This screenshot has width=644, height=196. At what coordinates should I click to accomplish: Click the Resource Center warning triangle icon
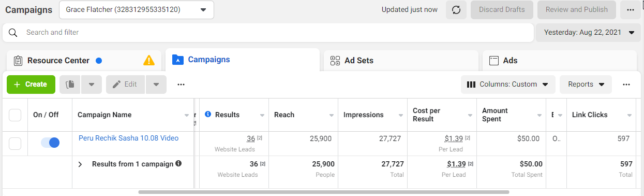149,61
